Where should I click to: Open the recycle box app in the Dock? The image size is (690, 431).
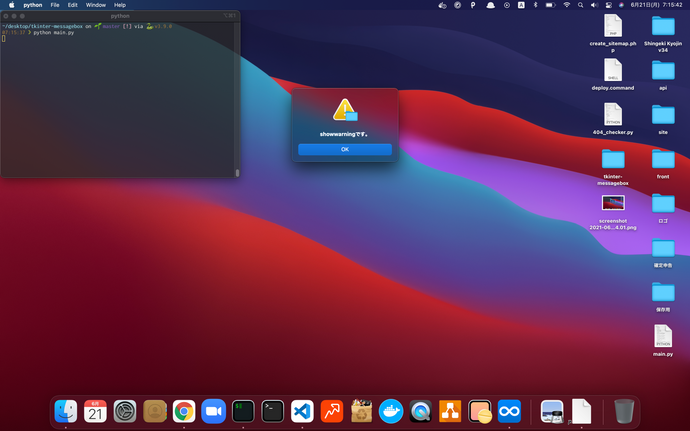click(x=361, y=411)
